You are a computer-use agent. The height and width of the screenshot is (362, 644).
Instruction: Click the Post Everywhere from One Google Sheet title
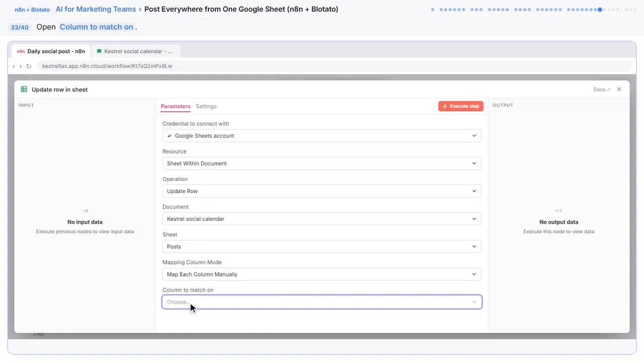coord(242,9)
